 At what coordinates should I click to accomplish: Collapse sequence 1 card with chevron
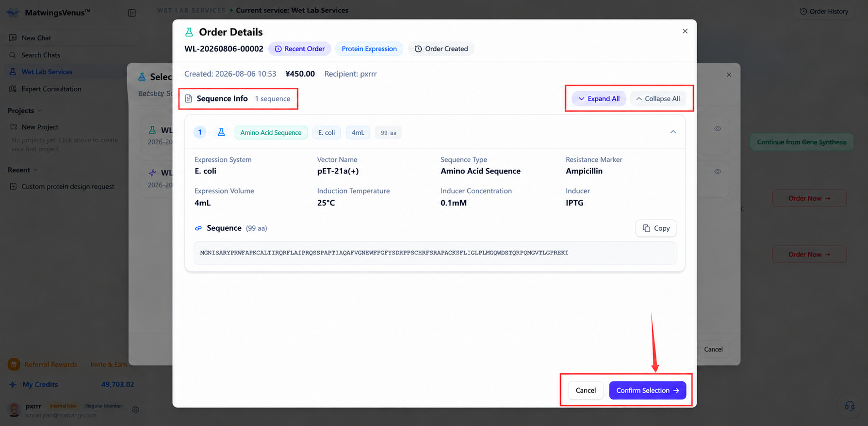673,132
